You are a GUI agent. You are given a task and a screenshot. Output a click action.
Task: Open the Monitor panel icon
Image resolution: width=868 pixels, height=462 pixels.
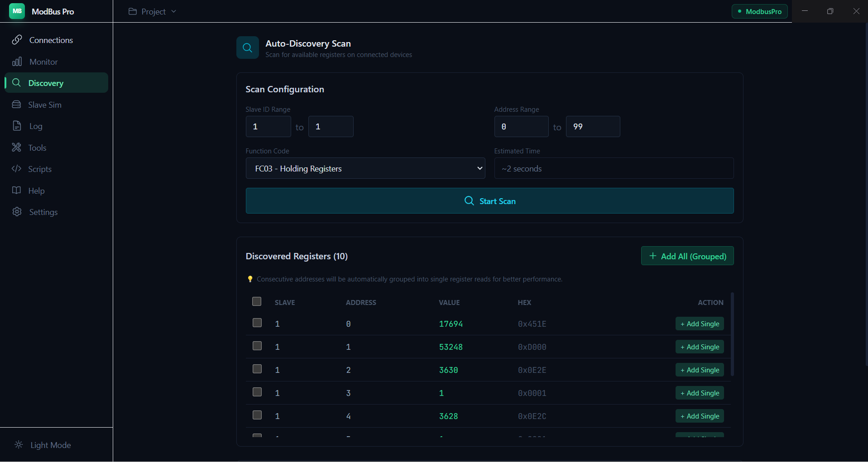coord(16,62)
